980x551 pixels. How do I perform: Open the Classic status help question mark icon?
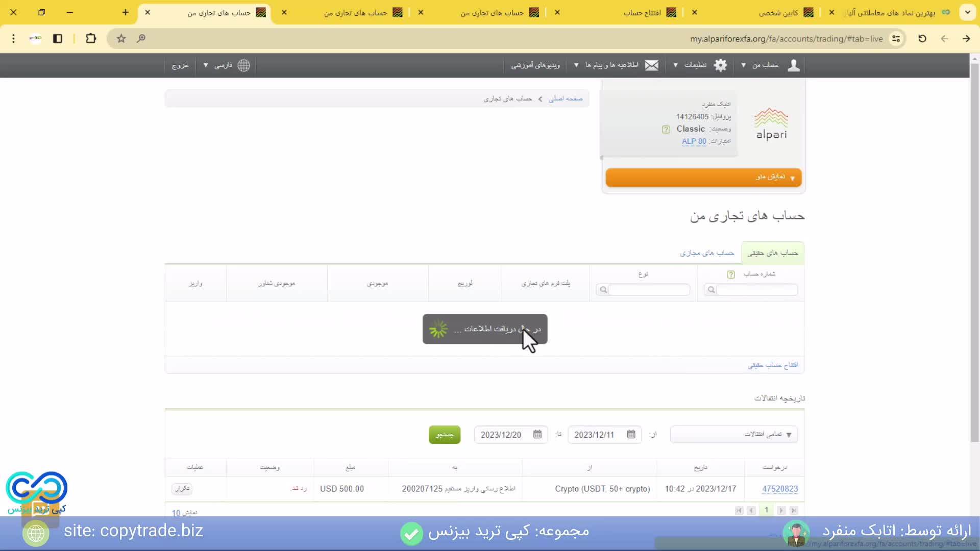666,129
